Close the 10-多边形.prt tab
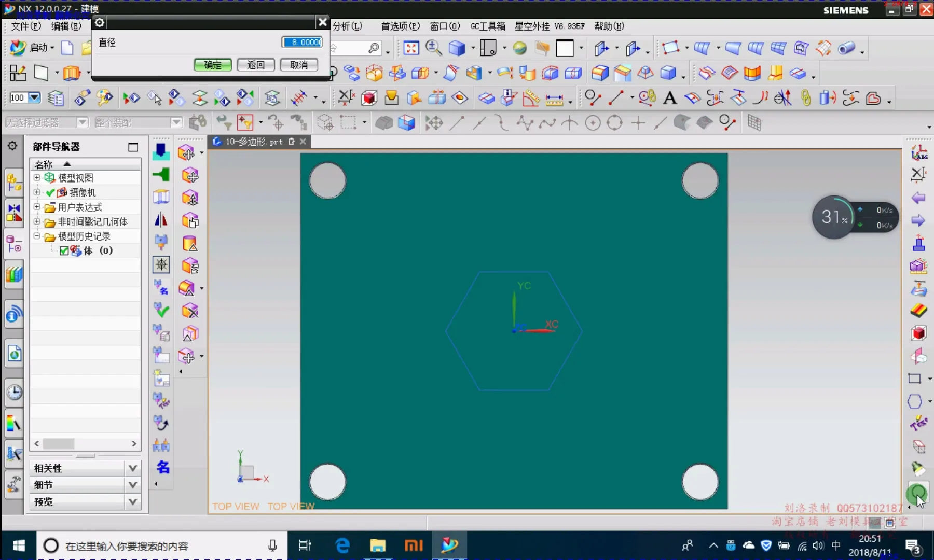 click(x=303, y=142)
